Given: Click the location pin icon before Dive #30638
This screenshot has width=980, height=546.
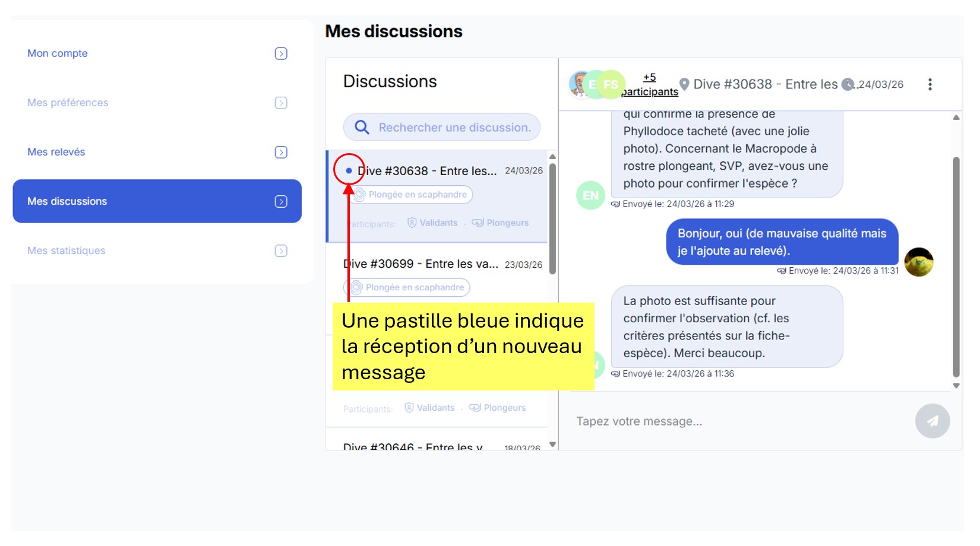Looking at the screenshot, I should point(684,84).
